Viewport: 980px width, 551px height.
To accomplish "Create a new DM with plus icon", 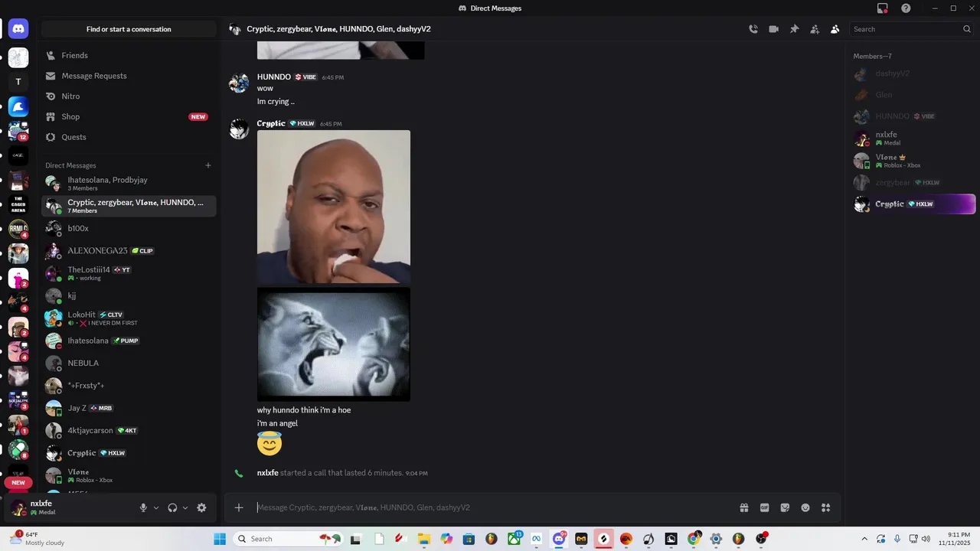I will click(207, 165).
